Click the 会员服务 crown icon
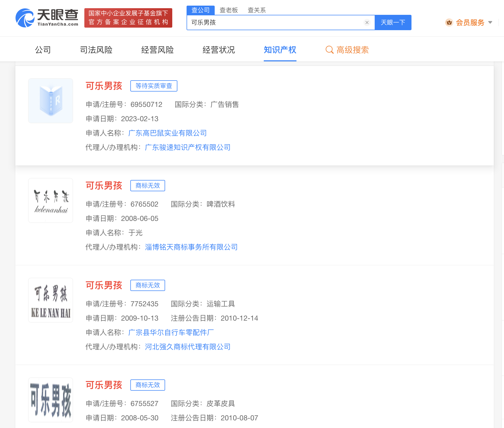 (449, 22)
